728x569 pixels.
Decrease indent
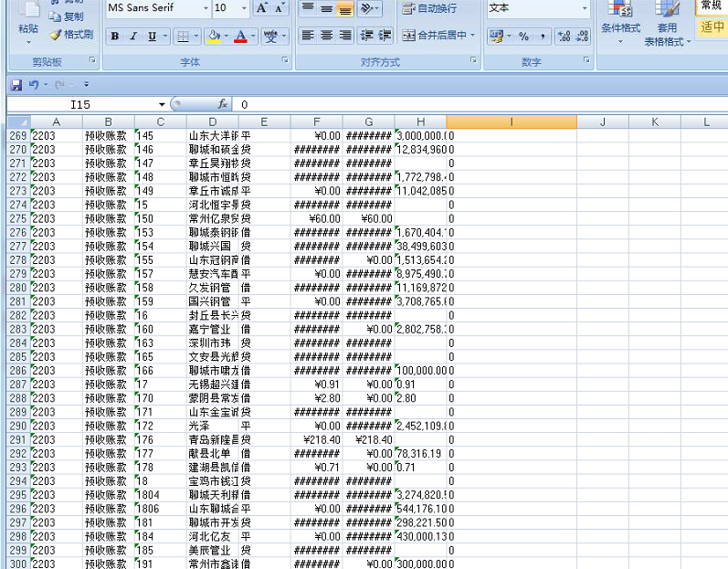(x=367, y=36)
